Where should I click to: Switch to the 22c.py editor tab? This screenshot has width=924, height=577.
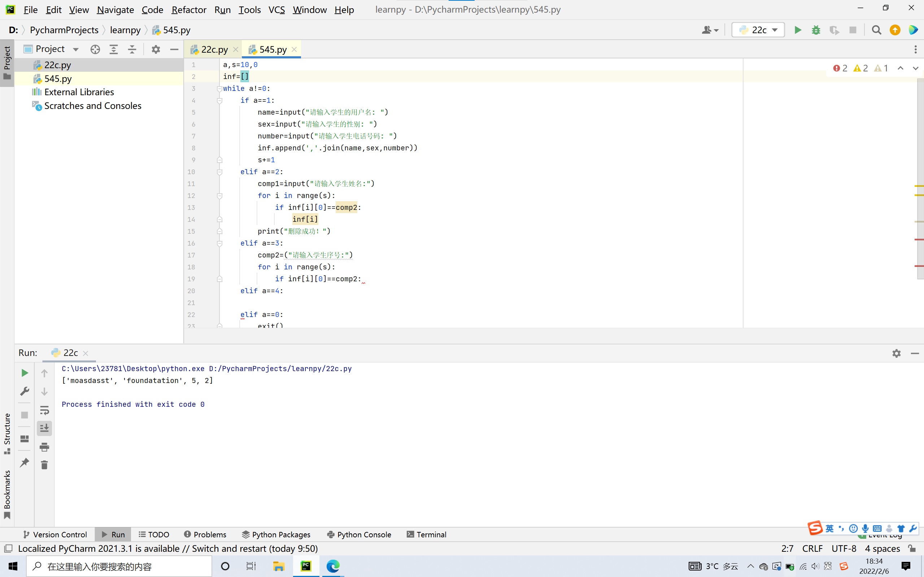click(x=214, y=50)
